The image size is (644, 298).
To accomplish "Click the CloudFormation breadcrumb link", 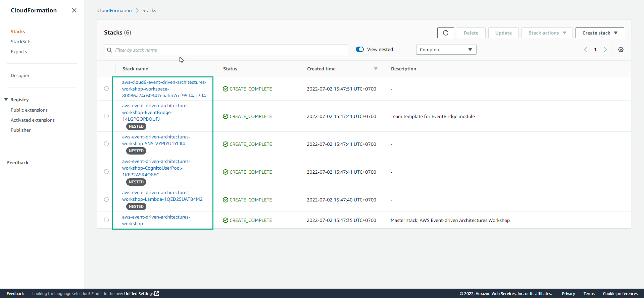I will 114,10.
